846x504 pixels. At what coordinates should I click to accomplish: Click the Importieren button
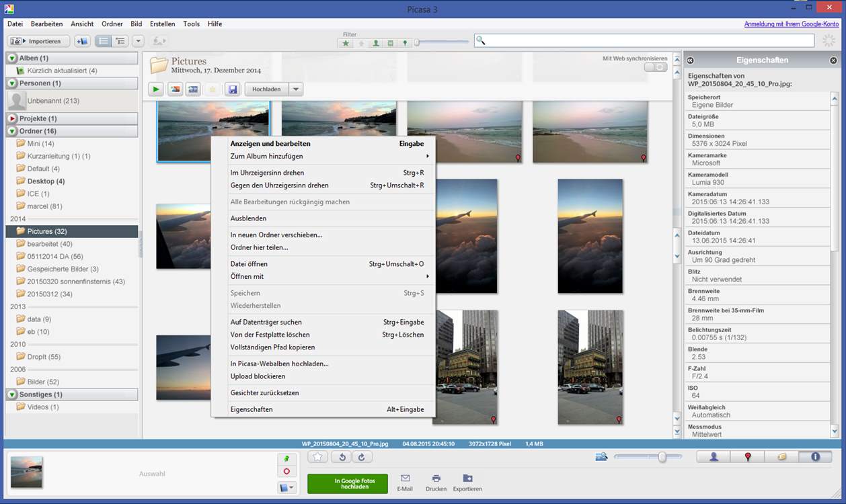(x=38, y=41)
